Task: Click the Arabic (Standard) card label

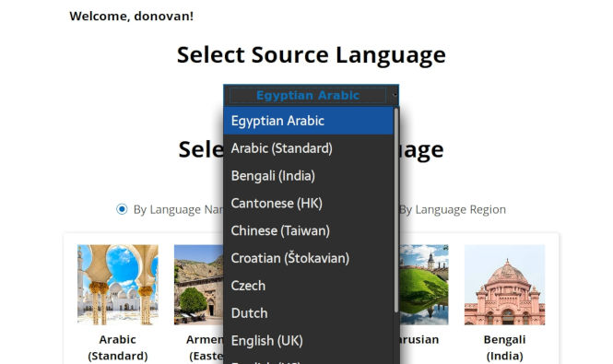Action: (x=118, y=347)
